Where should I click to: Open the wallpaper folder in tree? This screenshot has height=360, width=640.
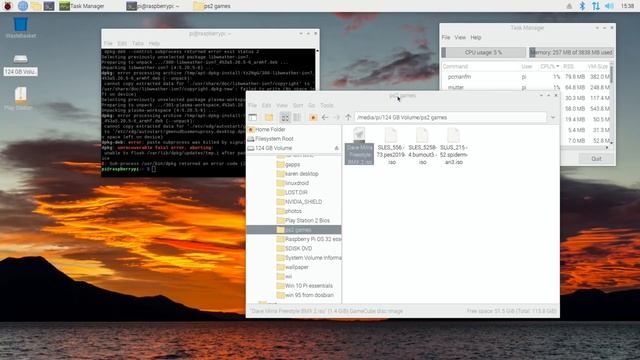point(296,267)
